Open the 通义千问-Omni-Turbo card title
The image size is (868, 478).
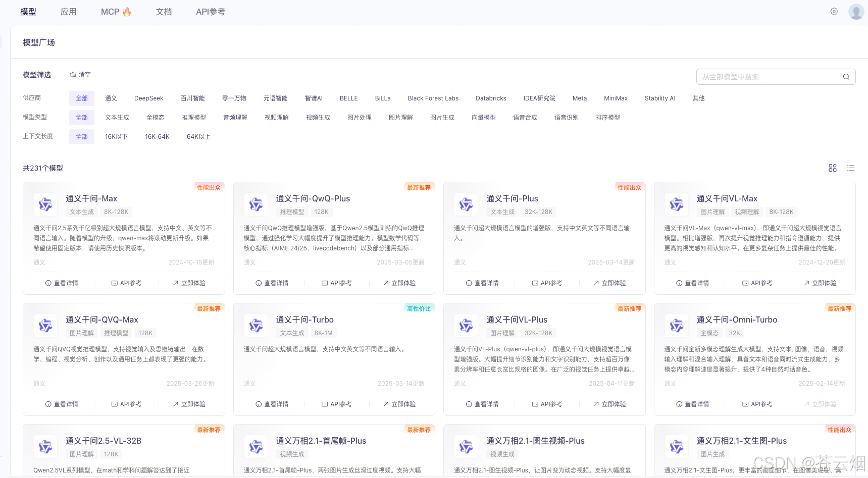click(737, 320)
